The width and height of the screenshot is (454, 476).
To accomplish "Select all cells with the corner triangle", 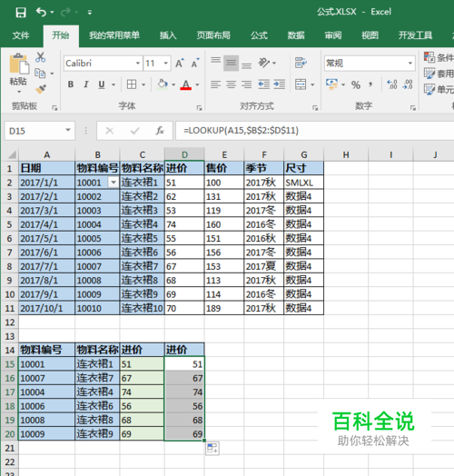I will [12, 155].
